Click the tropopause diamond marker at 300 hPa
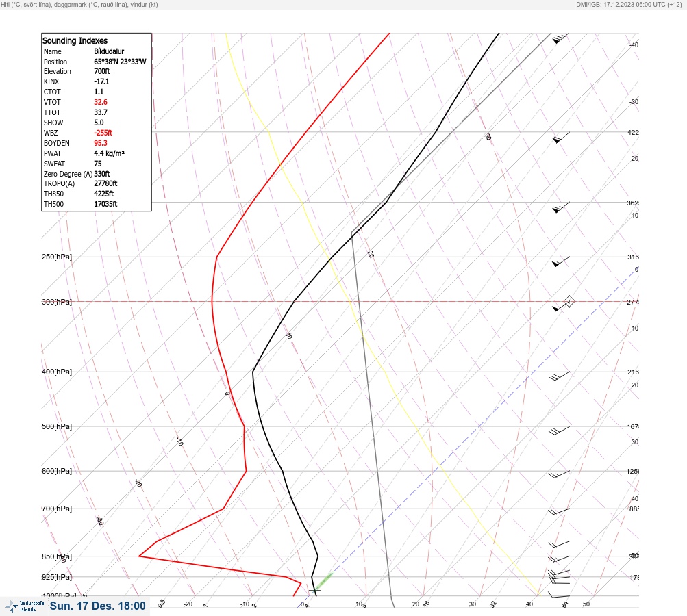Image resolution: width=687 pixels, height=616 pixels. coord(569,302)
